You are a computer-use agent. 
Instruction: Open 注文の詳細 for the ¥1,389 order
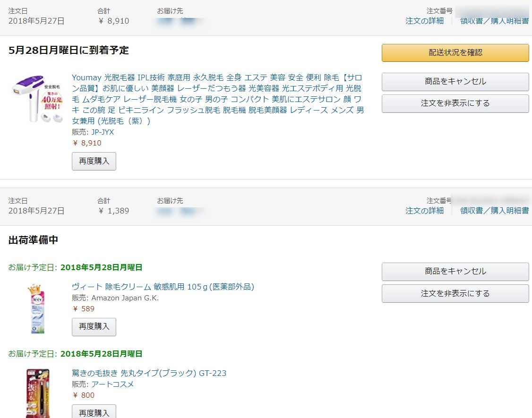(424, 211)
